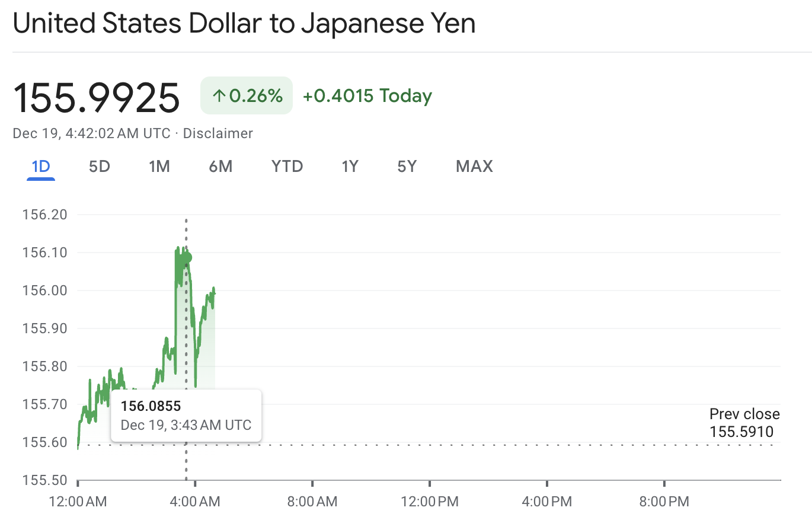
Task: Select the page title United States Dollar to Japanese Yen
Action: point(244,23)
